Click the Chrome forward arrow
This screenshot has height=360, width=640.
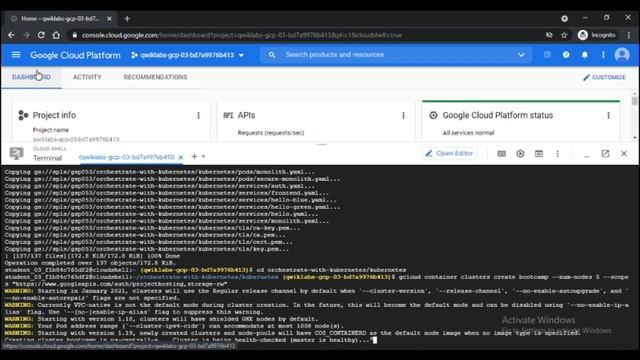point(27,35)
